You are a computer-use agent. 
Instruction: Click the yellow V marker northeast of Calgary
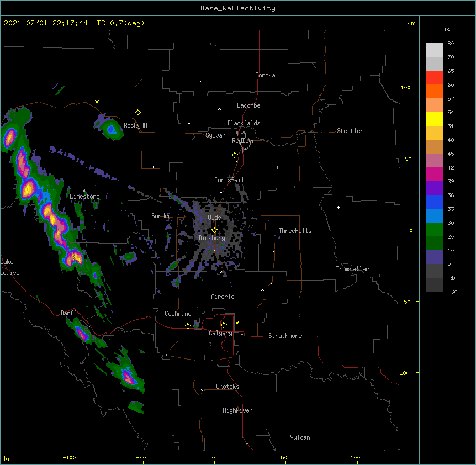pyautogui.click(x=237, y=323)
